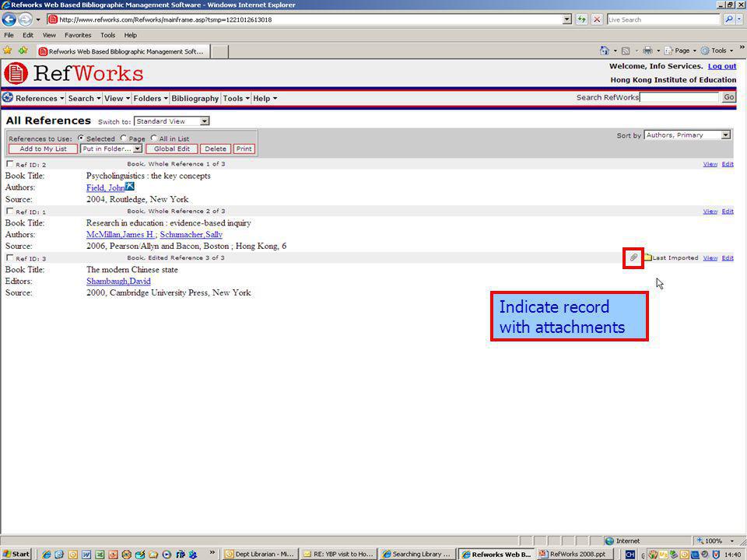Select the 'Page' radio button
The width and height of the screenshot is (747, 560).
(x=124, y=138)
